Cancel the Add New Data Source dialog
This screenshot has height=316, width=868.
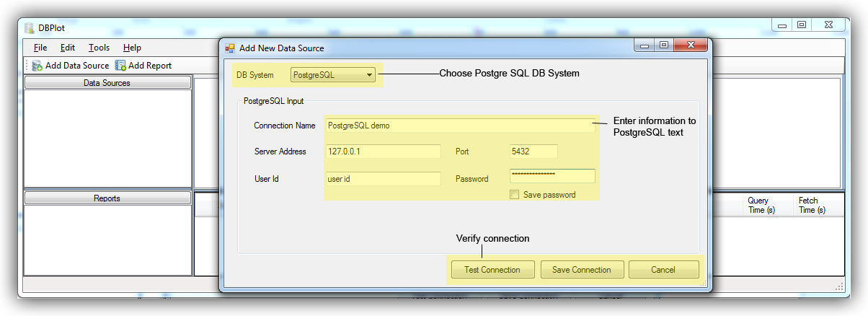coord(663,270)
